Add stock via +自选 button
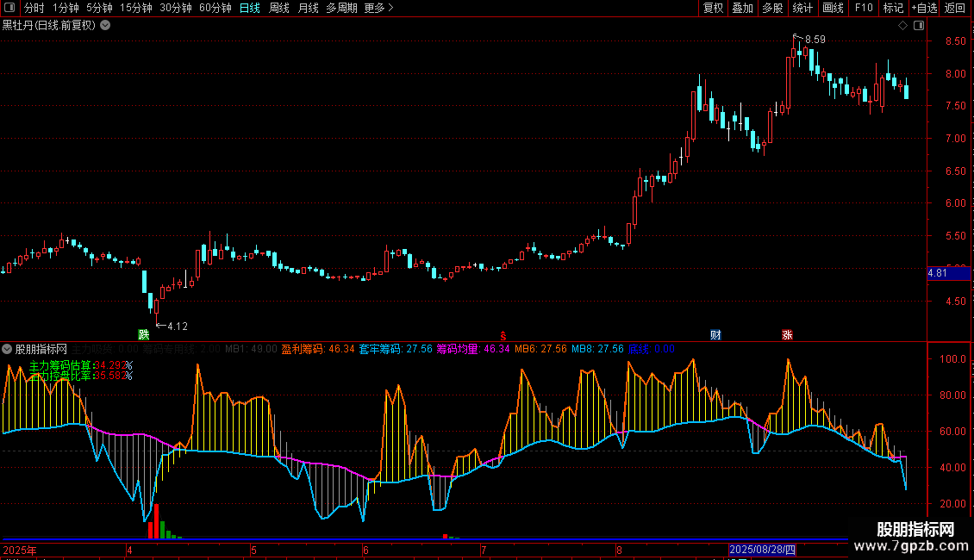974x560 pixels. tap(923, 8)
